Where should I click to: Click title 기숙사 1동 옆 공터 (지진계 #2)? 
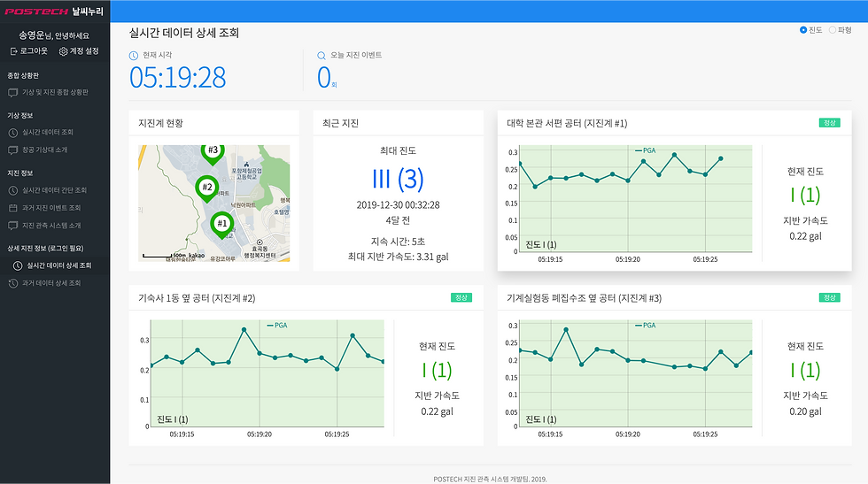click(197, 298)
